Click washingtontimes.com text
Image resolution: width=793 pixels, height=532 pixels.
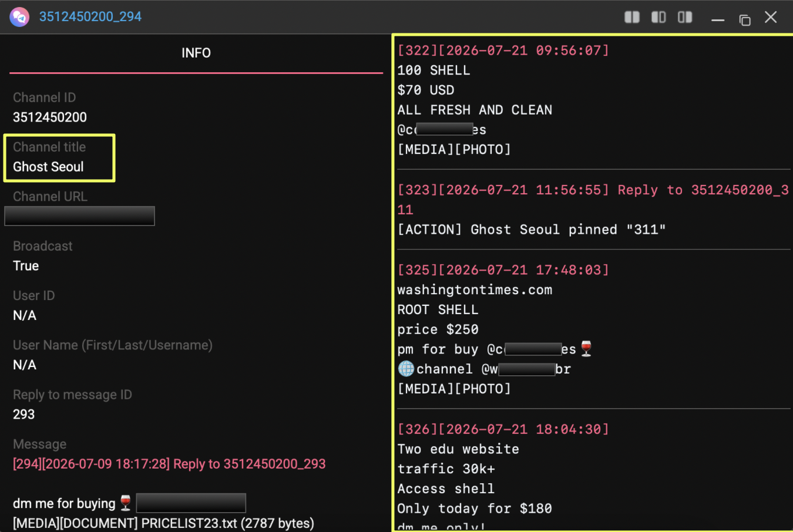[475, 290]
